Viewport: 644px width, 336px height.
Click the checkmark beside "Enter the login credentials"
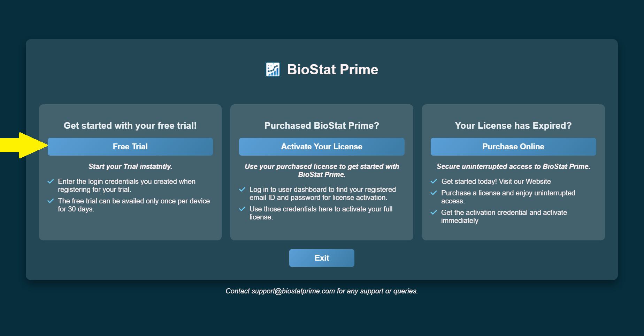pos(51,181)
